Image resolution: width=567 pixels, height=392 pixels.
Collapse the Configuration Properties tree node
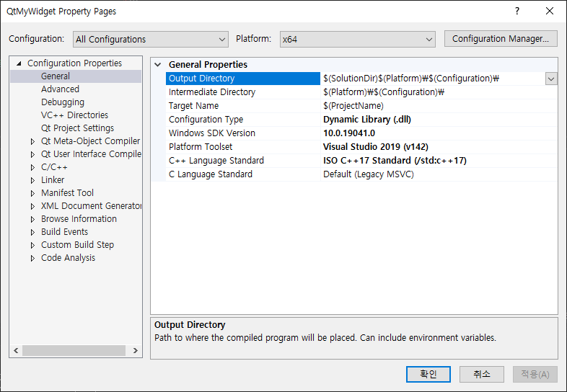coord(19,63)
